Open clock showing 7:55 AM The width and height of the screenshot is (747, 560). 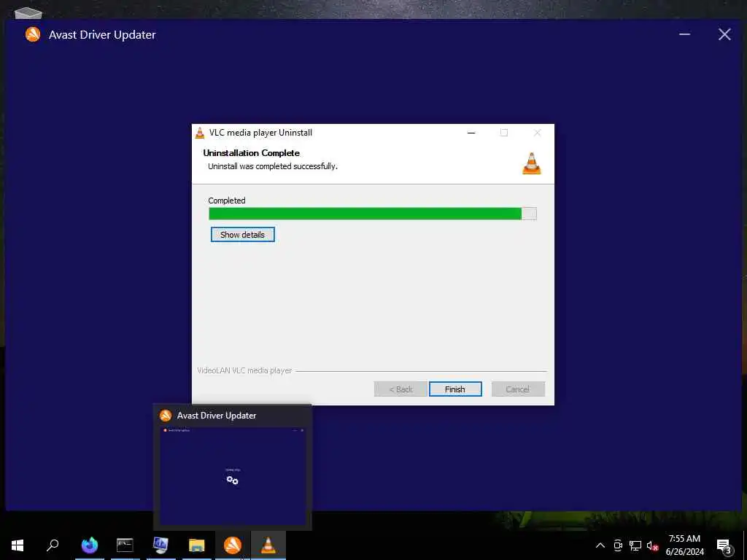(x=684, y=545)
